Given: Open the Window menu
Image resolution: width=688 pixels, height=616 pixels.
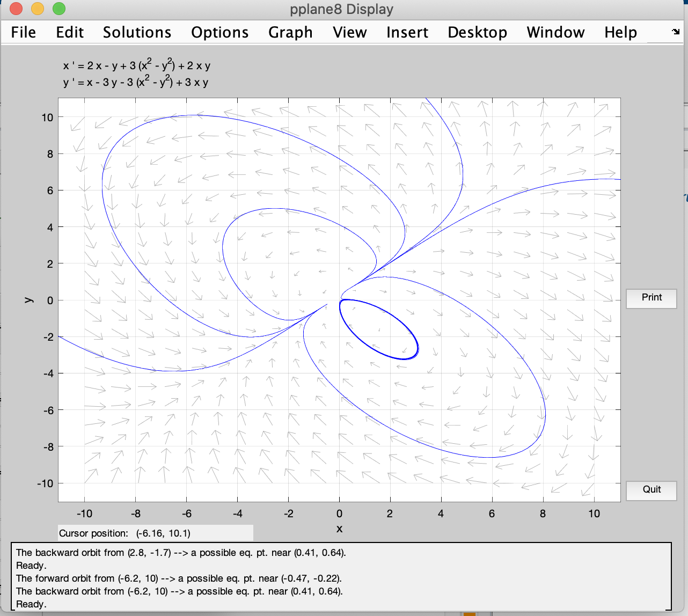Looking at the screenshot, I should (x=555, y=32).
